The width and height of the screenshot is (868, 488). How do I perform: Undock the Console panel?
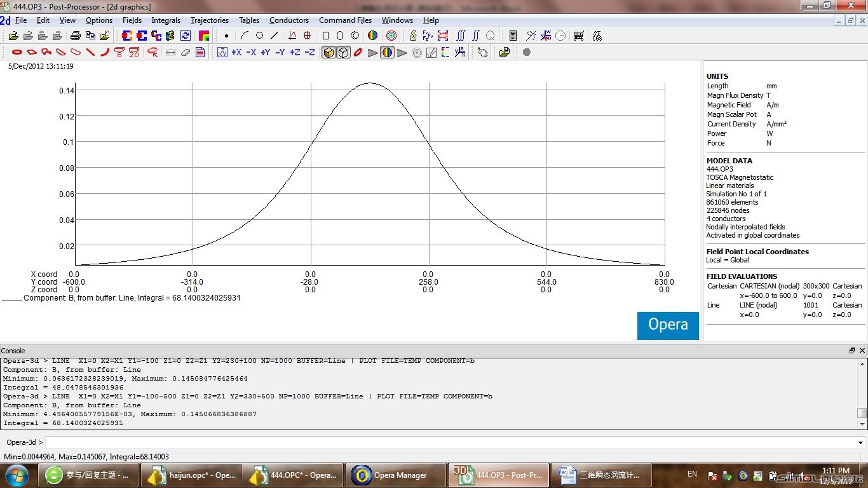852,351
